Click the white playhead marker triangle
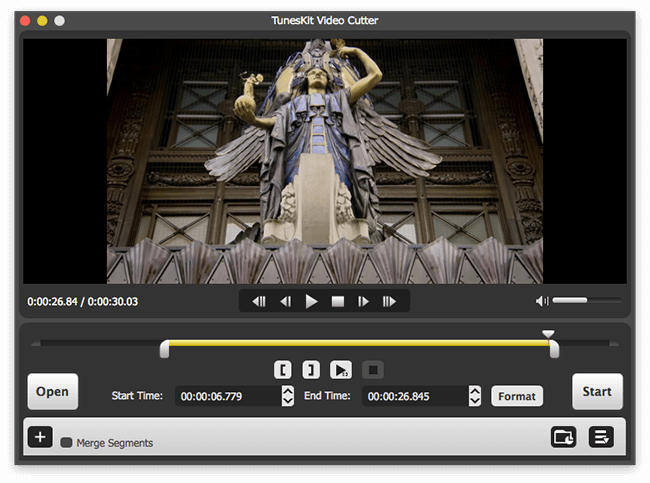 [x=548, y=334]
